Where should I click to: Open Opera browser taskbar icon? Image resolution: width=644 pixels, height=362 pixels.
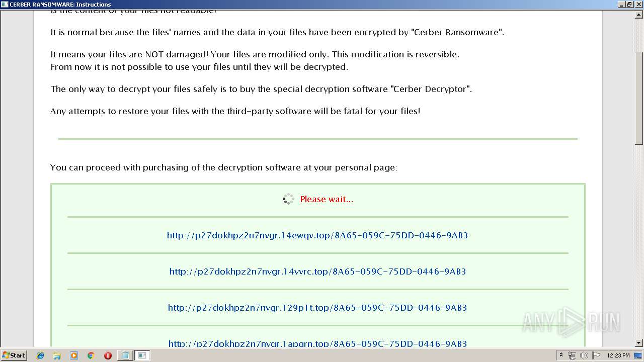pyautogui.click(x=108, y=355)
